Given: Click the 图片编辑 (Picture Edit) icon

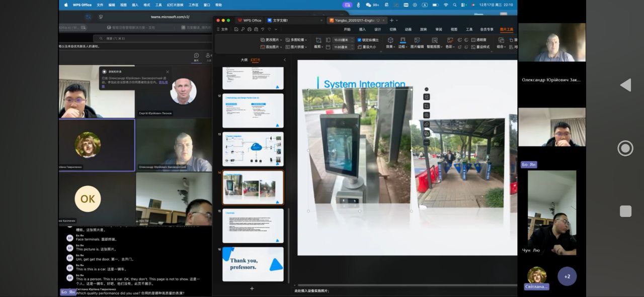Looking at the screenshot, I should 417,40.
